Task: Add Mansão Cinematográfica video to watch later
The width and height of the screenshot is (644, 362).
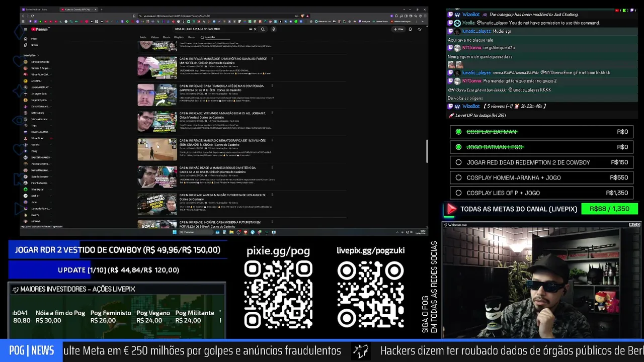Action: (x=174, y=142)
